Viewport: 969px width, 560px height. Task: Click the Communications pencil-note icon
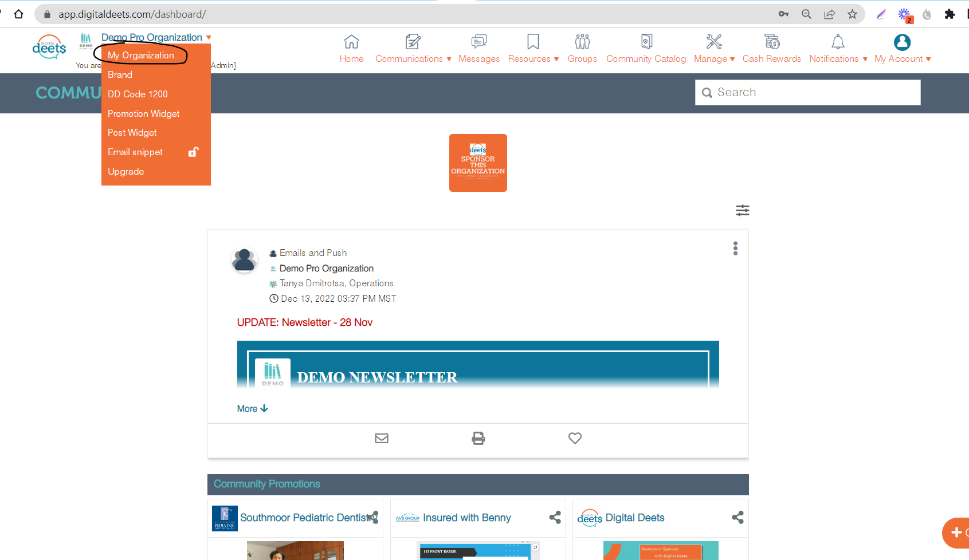[413, 41]
